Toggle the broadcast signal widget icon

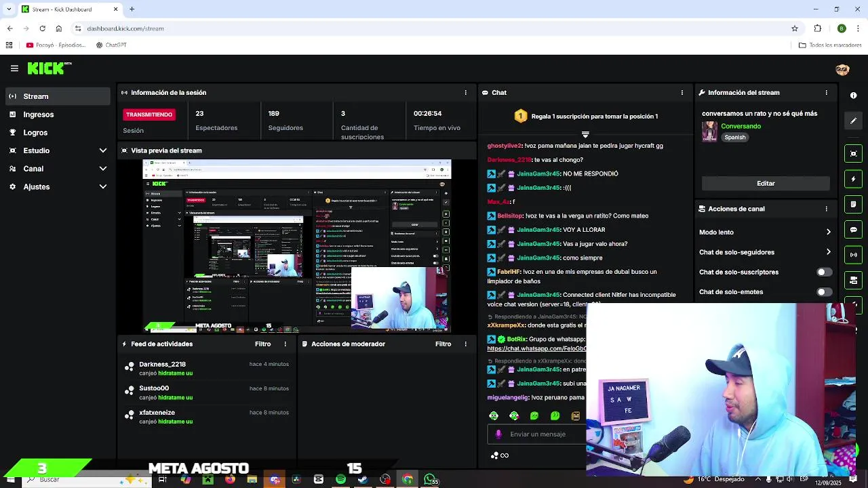point(854,255)
